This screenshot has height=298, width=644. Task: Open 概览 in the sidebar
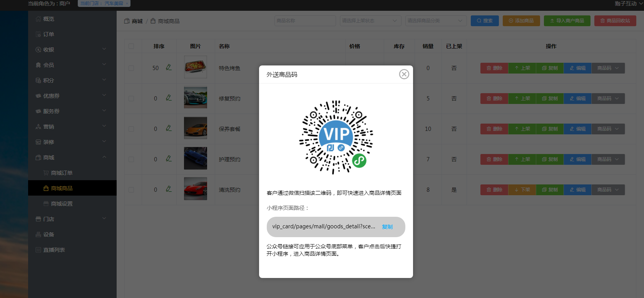coord(72,19)
